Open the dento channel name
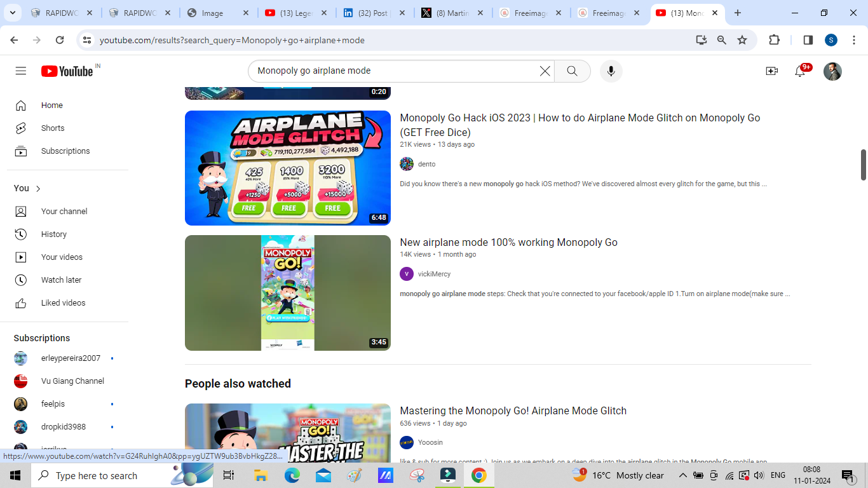Viewport: 868px width, 488px height. (427, 165)
